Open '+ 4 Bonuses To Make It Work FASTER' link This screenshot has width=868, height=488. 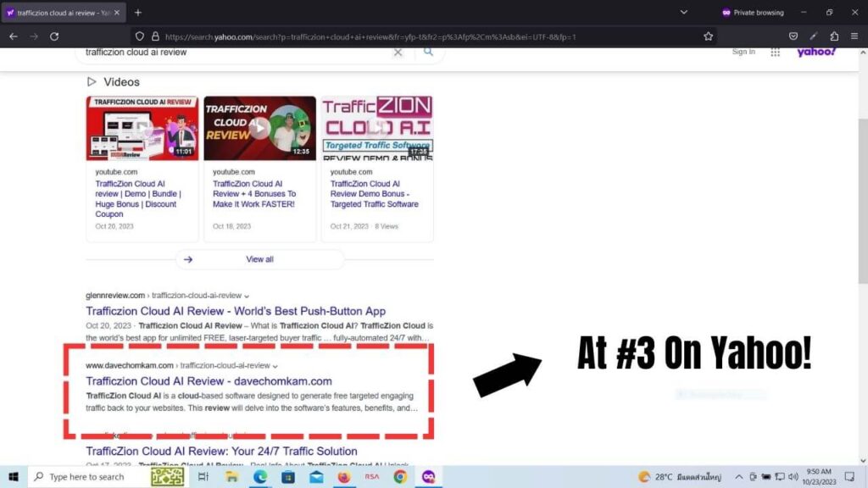[254, 194]
